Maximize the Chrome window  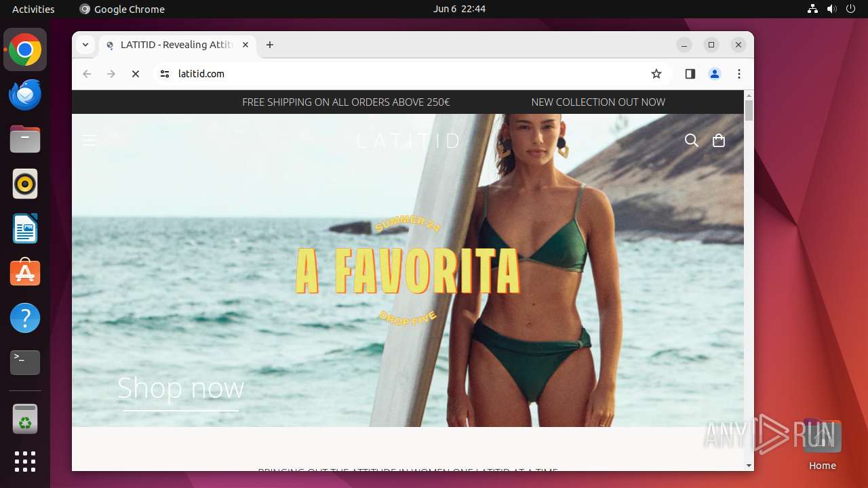(711, 45)
